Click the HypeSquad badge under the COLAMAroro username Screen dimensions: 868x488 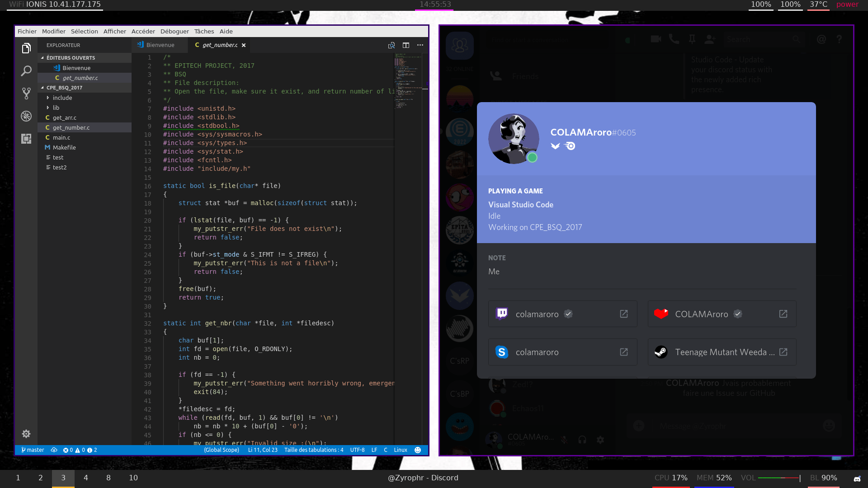point(555,146)
